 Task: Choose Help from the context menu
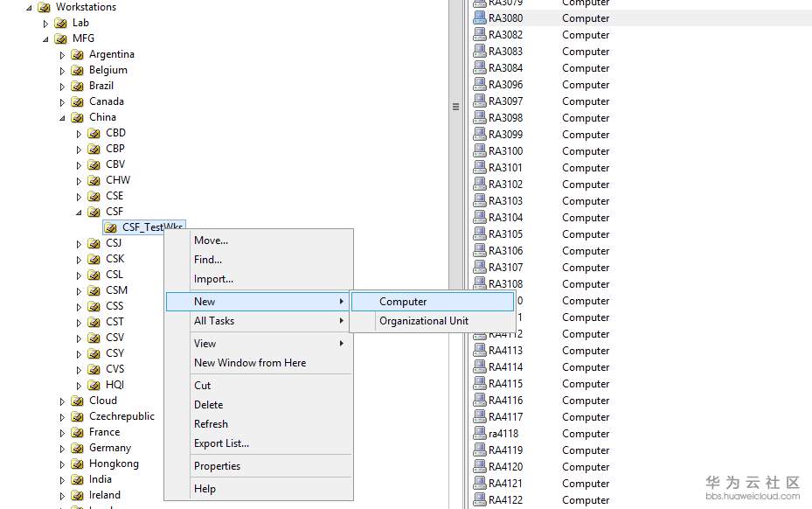pos(259,489)
